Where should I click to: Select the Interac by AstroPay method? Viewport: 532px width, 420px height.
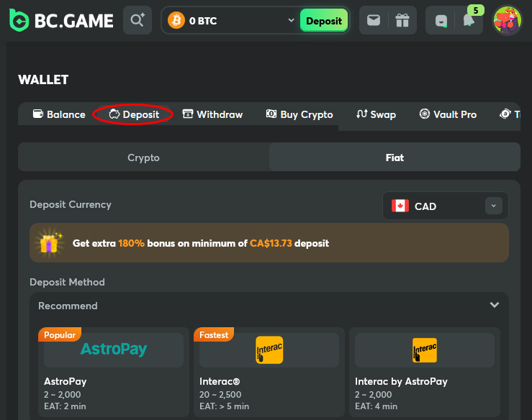tap(425, 372)
